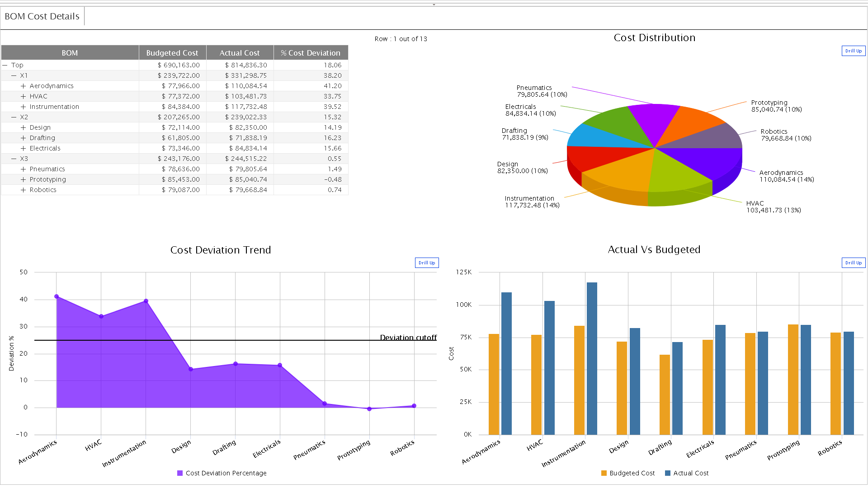This screenshot has width=868, height=488.
Task: Expand the Drafting tree row
Action: coord(23,138)
